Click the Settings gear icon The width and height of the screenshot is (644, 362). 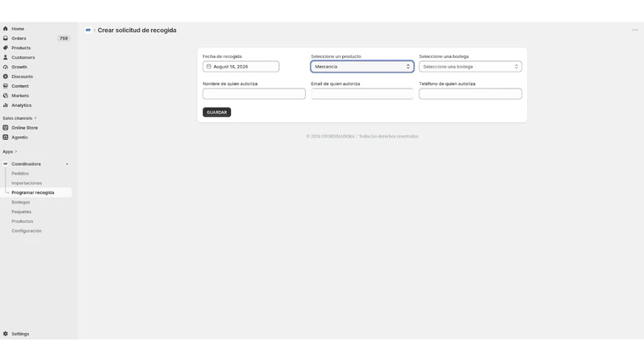(6, 334)
